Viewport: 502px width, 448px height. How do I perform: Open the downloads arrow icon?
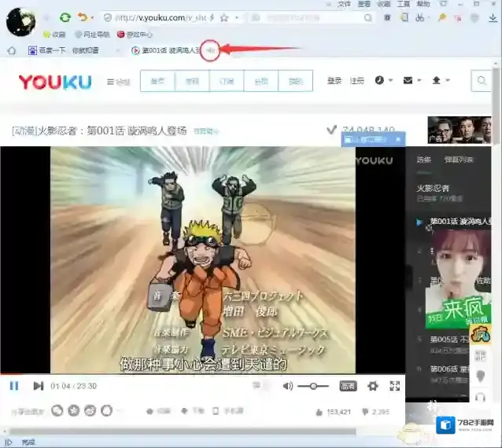pos(493,18)
